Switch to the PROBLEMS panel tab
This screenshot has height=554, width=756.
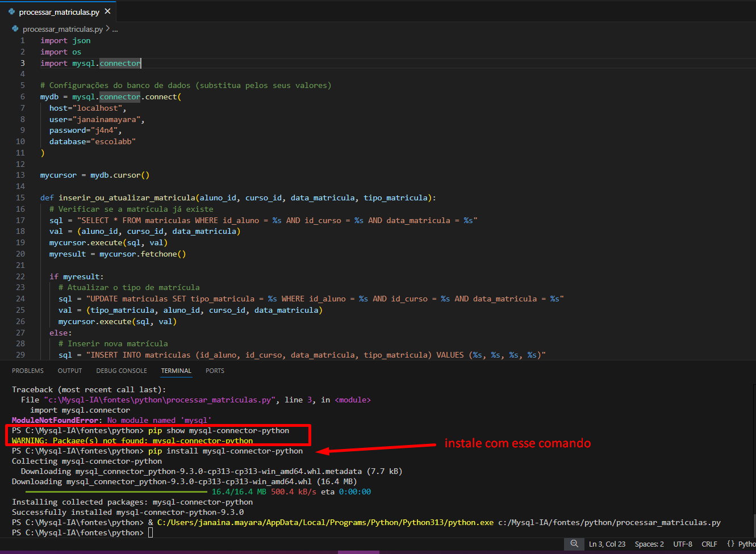[28, 371]
